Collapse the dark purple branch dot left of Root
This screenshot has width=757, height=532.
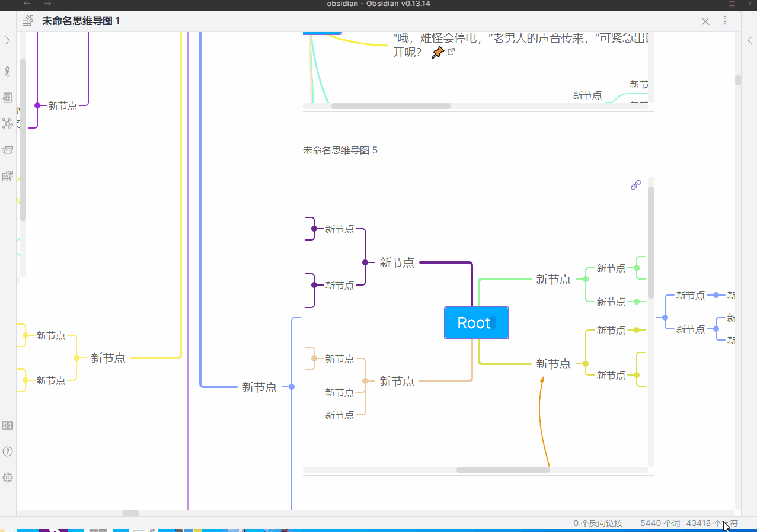(x=365, y=262)
